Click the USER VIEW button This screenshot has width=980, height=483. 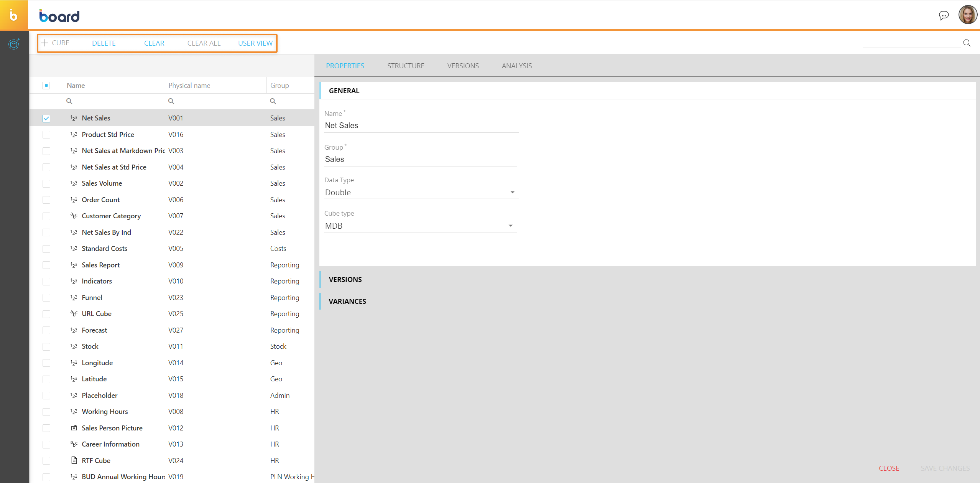click(255, 43)
